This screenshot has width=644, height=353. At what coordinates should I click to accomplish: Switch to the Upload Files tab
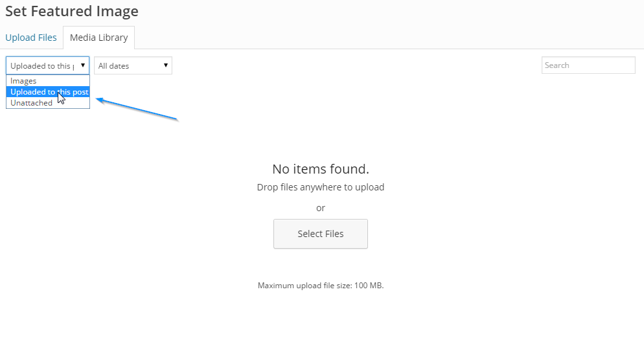click(x=31, y=38)
